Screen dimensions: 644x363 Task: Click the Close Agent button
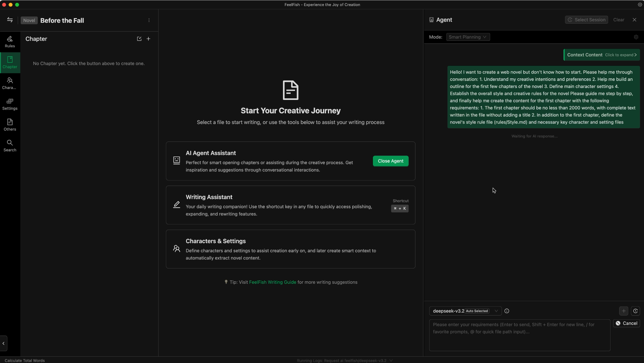390,161
